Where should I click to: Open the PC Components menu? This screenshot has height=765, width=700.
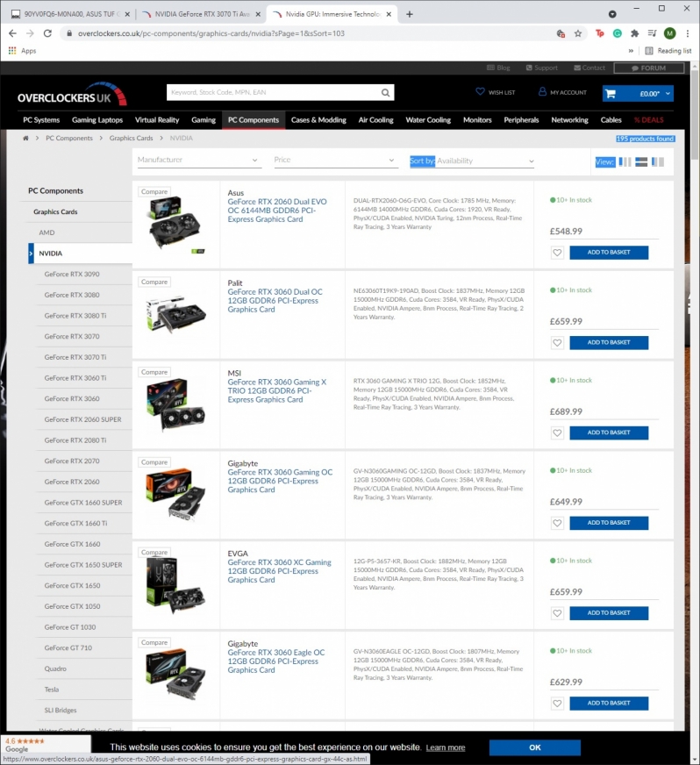coord(254,120)
